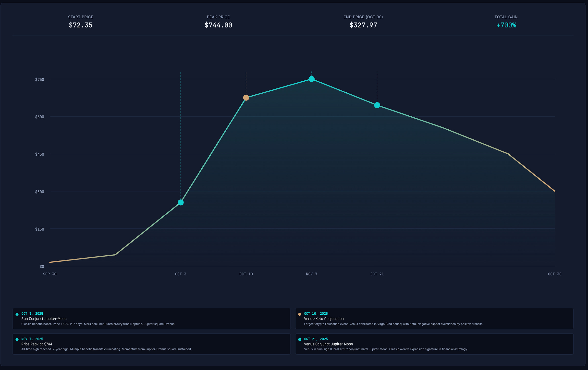Image resolution: width=588 pixels, height=370 pixels.
Task: Click the $327.97 end price stat
Action: point(363,25)
